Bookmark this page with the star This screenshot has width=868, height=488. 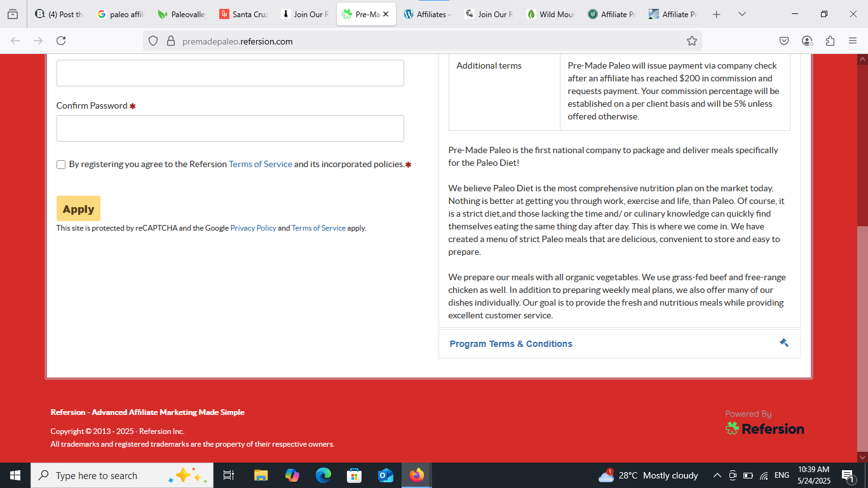click(692, 41)
